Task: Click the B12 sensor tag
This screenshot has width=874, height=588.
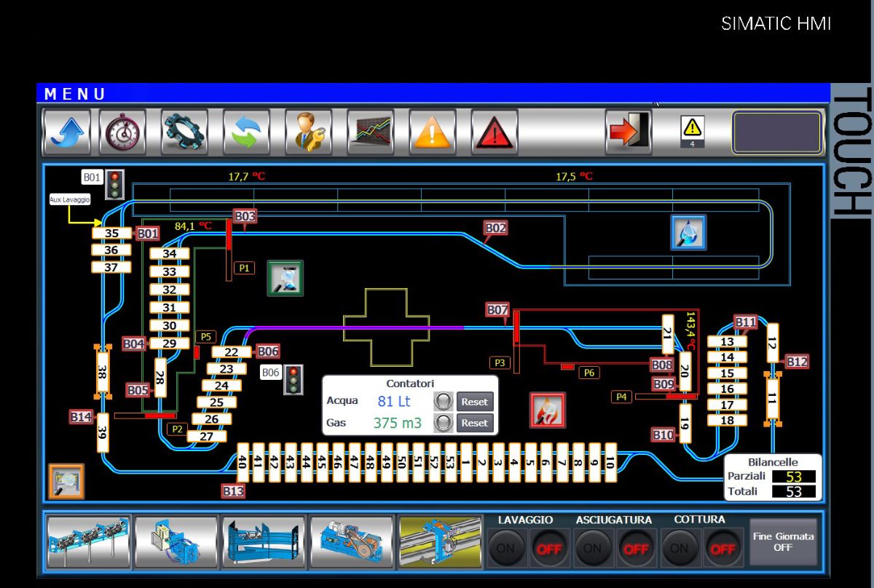Action: [798, 362]
